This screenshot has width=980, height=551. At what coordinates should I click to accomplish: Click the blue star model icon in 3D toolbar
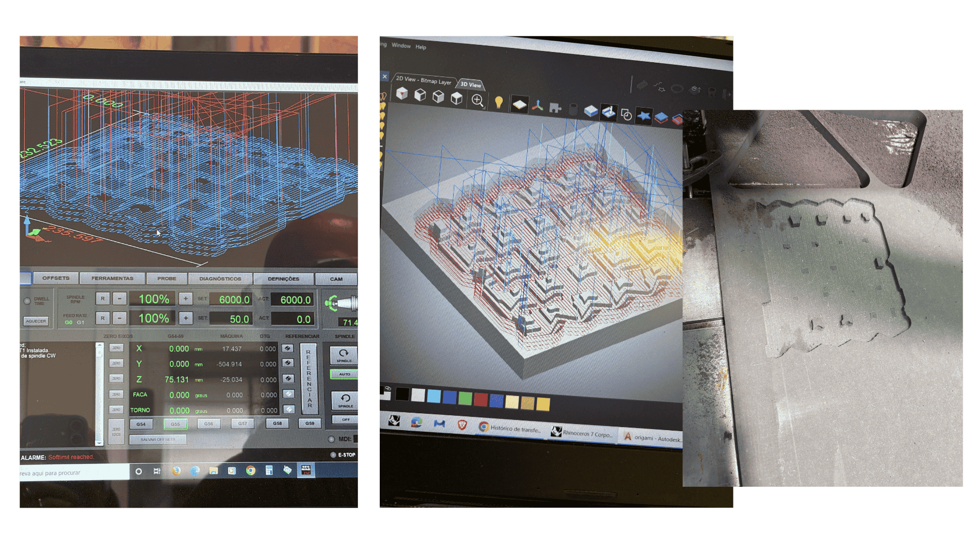(x=644, y=116)
